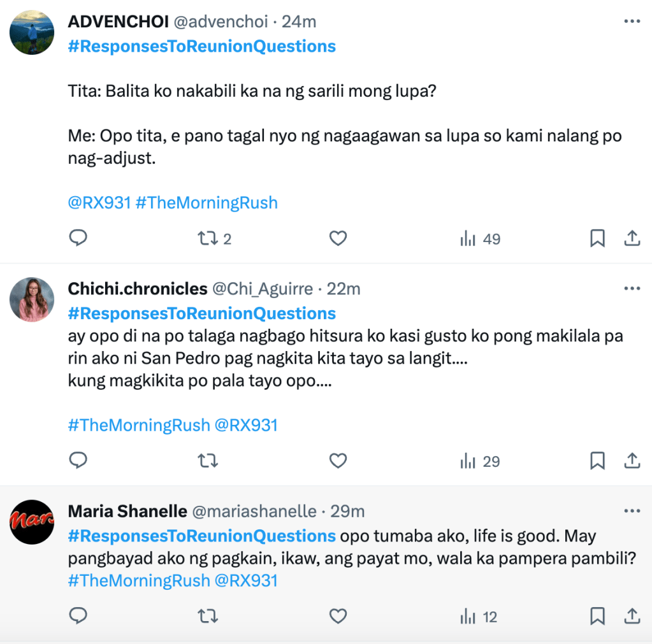Reply to Maria Shanelle's tweet
The width and height of the screenshot is (652, 644).
pos(78,616)
